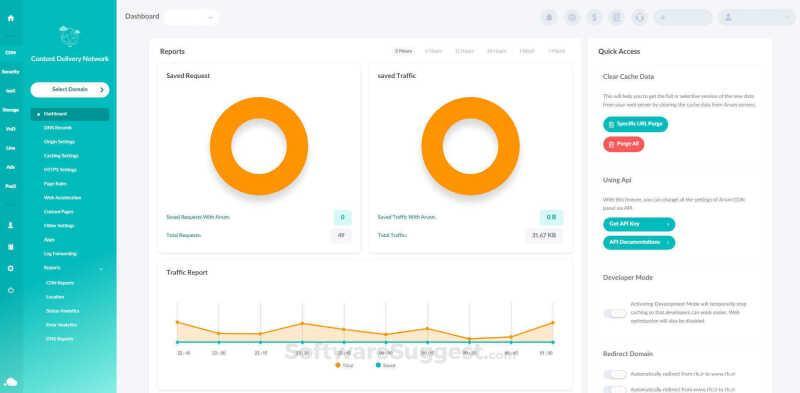Open DNS Records in the sidebar
800x393 pixels.
pyautogui.click(x=58, y=128)
